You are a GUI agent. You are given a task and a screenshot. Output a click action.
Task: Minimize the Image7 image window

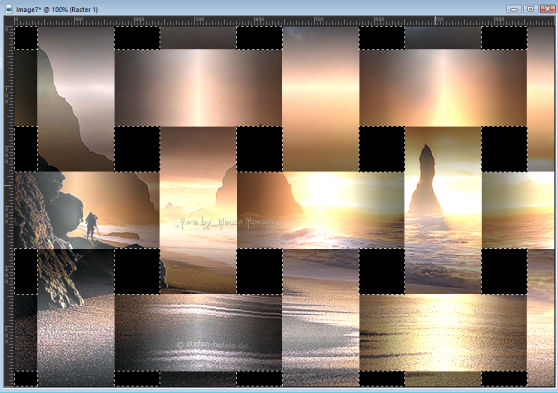pyautogui.click(x=514, y=9)
